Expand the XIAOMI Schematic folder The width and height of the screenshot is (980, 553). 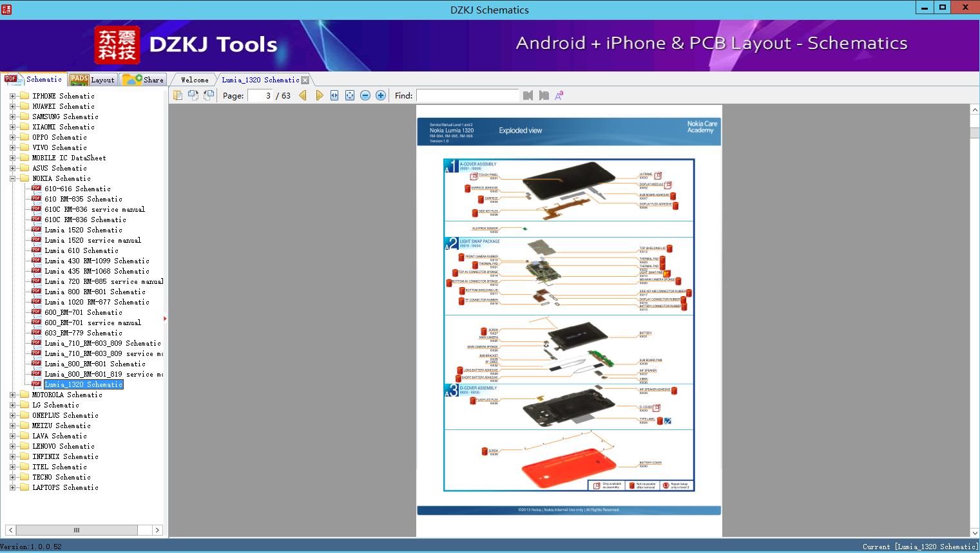(12, 127)
